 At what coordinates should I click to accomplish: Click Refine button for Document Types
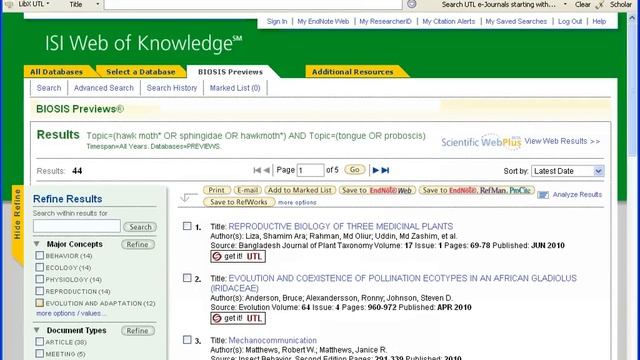tap(138, 331)
